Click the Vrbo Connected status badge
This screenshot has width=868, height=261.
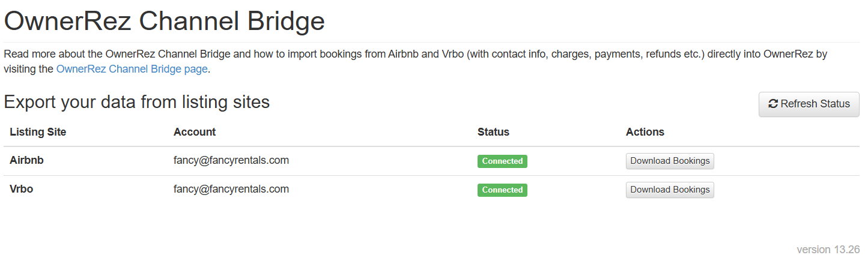(x=502, y=190)
